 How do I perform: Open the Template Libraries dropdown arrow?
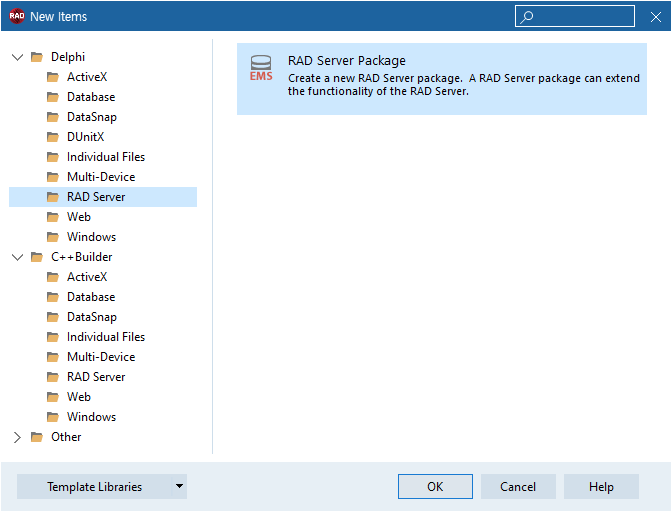(x=179, y=486)
